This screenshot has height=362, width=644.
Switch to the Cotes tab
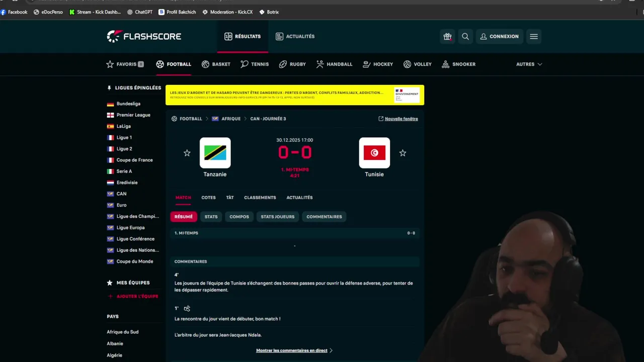pyautogui.click(x=208, y=198)
